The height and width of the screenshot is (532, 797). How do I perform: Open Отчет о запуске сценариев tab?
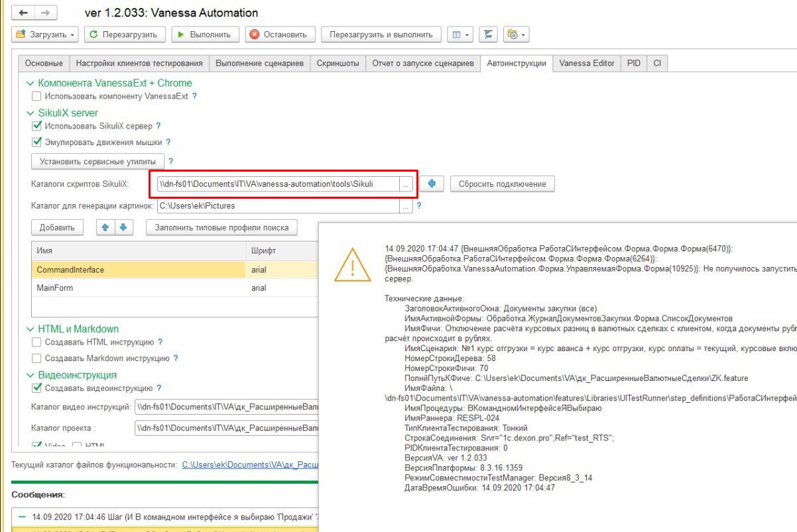pos(423,63)
